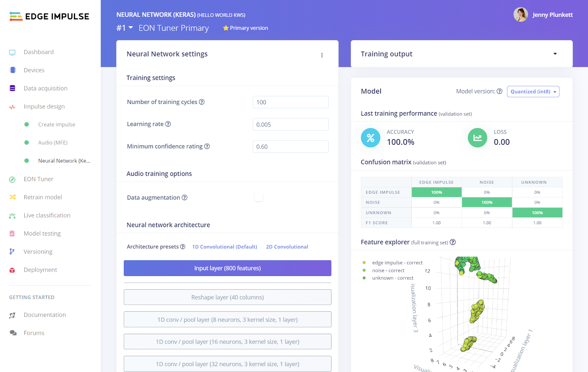The width and height of the screenshot is (588, 372).
Task: Open help icon beside Data augmentation
Action: pyautogui.click(x=184, y=197)
